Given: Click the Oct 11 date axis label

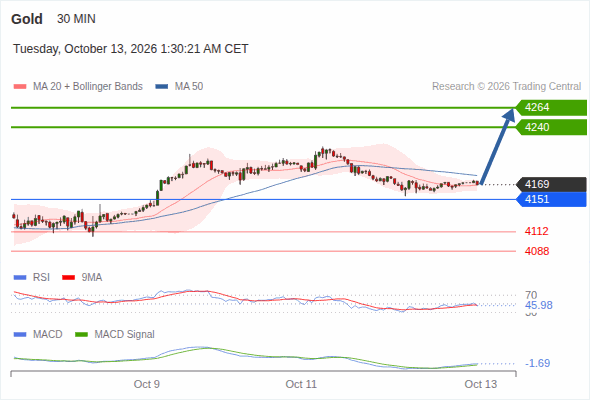Looking at the screenshot, I should [301, 384].
